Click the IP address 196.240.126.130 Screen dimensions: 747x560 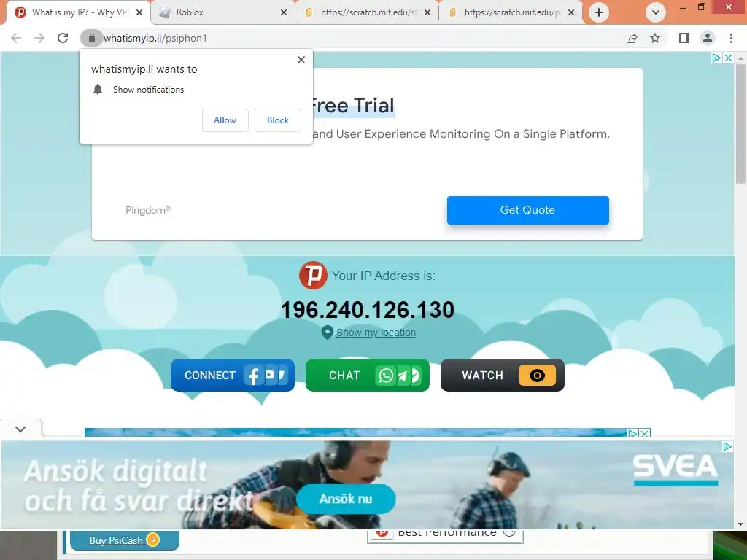[x=368, y=310]
